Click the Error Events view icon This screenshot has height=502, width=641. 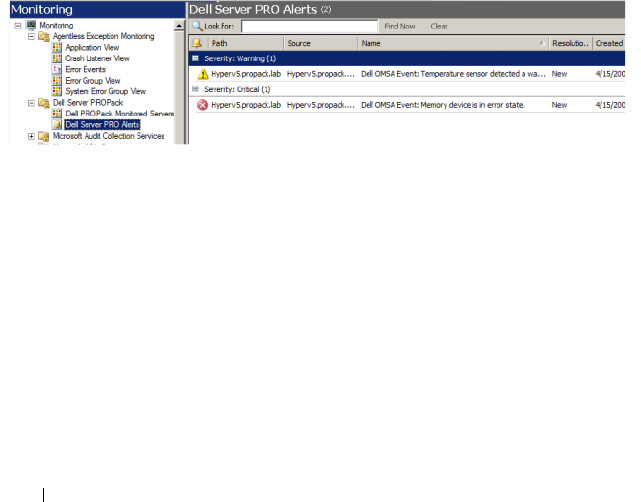57,69
